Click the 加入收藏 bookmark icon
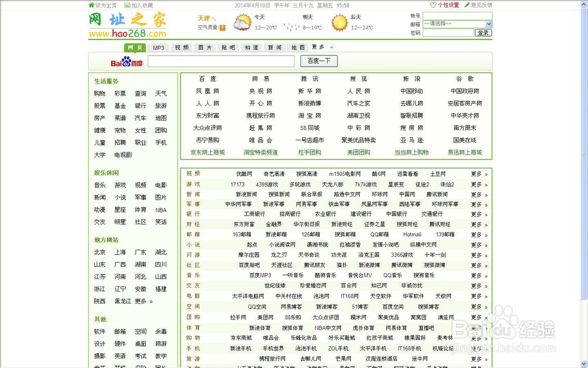Screen dimensions: 588x368 tap(127, 5)
